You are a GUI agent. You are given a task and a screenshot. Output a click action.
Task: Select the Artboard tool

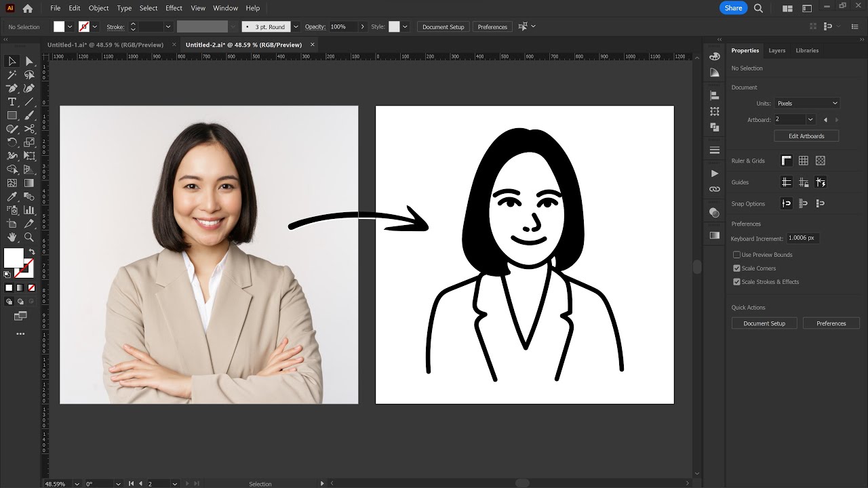pyautogui.click(x=12, y=224)
